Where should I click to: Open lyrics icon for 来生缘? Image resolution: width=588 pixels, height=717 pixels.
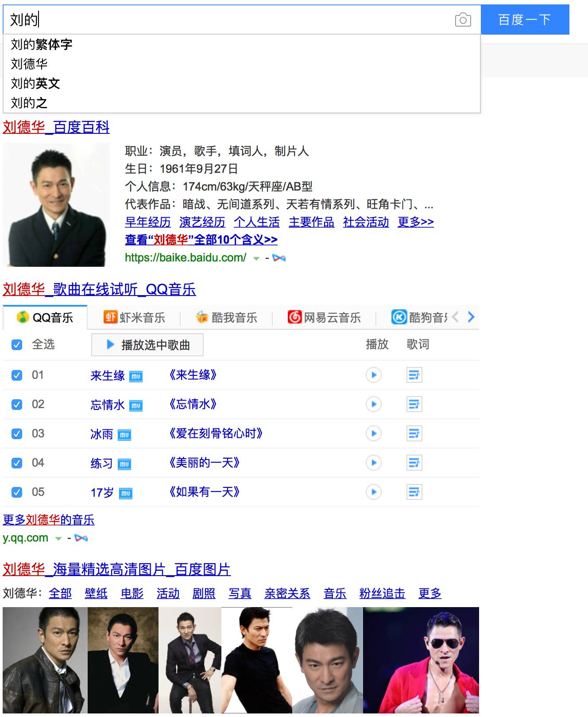[414, 375]
